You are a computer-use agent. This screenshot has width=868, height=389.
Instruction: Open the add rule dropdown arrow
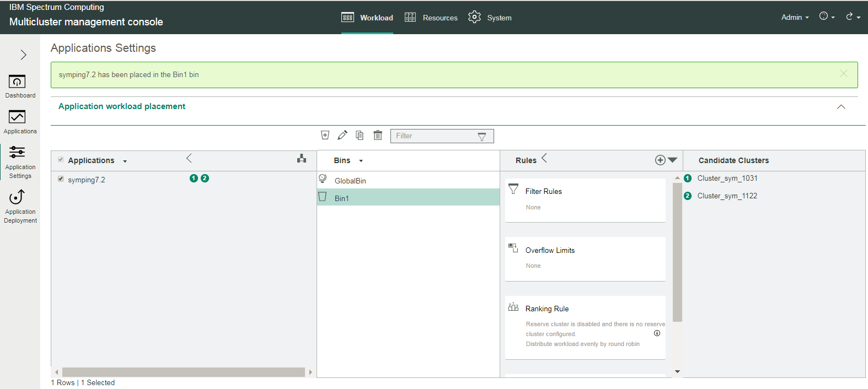pos(672,160)
